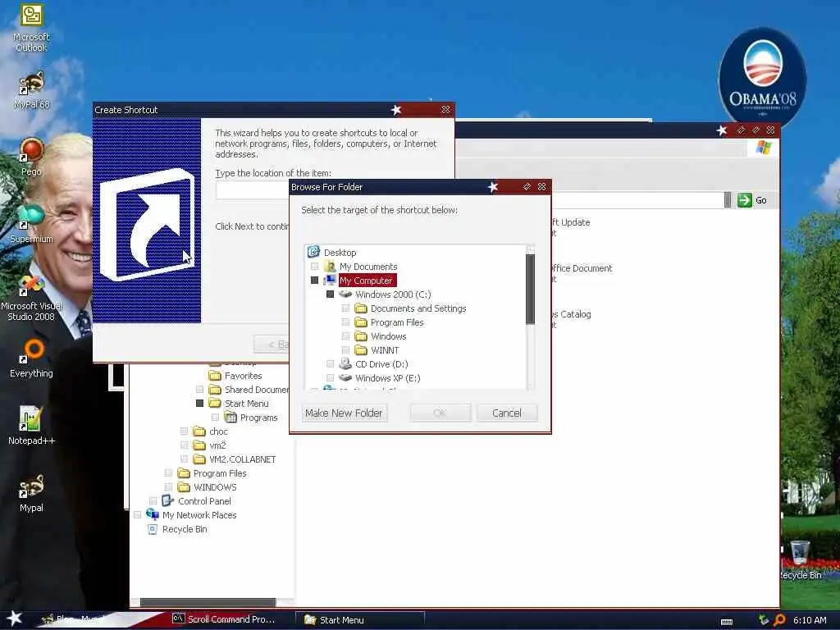Expand the choc folder node in Explorer
The width and height of the screenshot is (840, 630).
click(184, 431)
